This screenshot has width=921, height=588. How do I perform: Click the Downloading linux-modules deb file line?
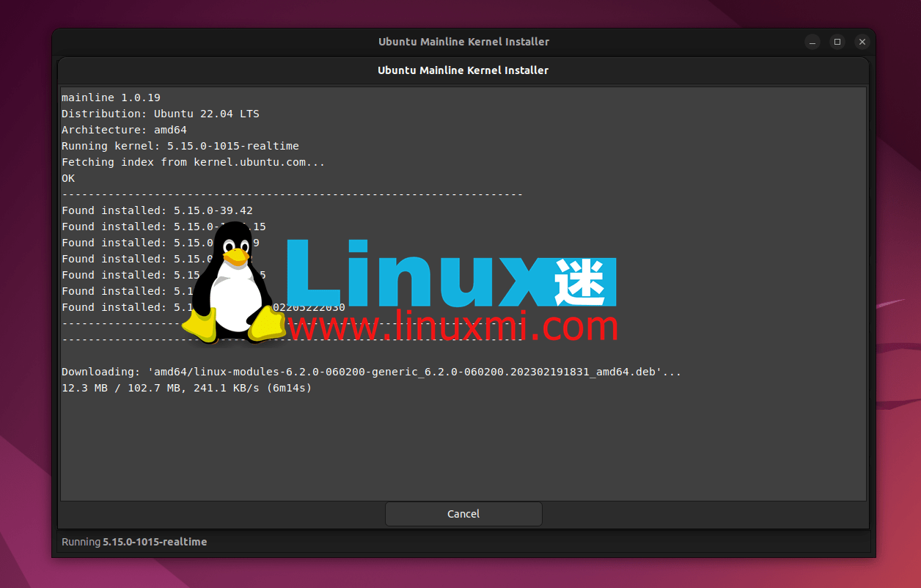370,372
